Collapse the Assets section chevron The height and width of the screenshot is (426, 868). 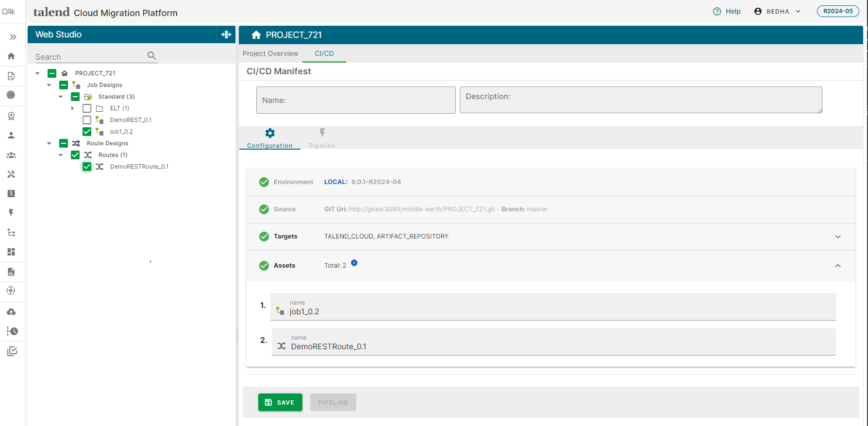pyautogui.click(x=838, y=266)
